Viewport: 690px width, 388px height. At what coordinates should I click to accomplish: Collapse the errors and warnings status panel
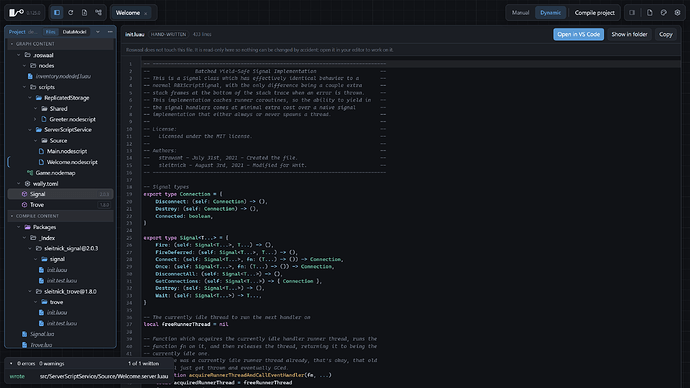tap(11, 364)
